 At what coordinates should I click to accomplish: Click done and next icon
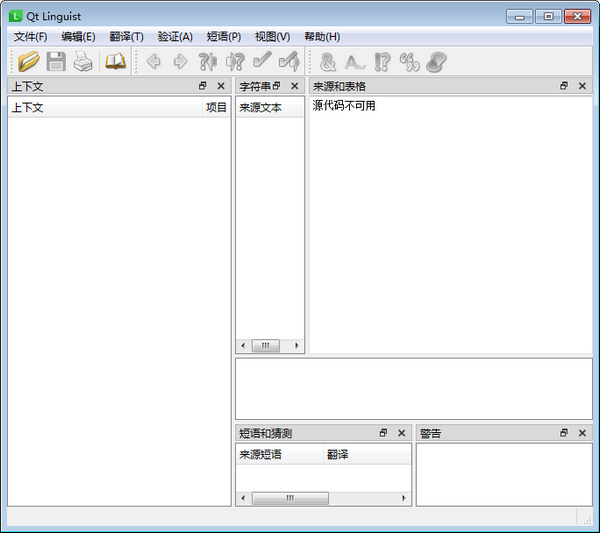click(289, 61)
